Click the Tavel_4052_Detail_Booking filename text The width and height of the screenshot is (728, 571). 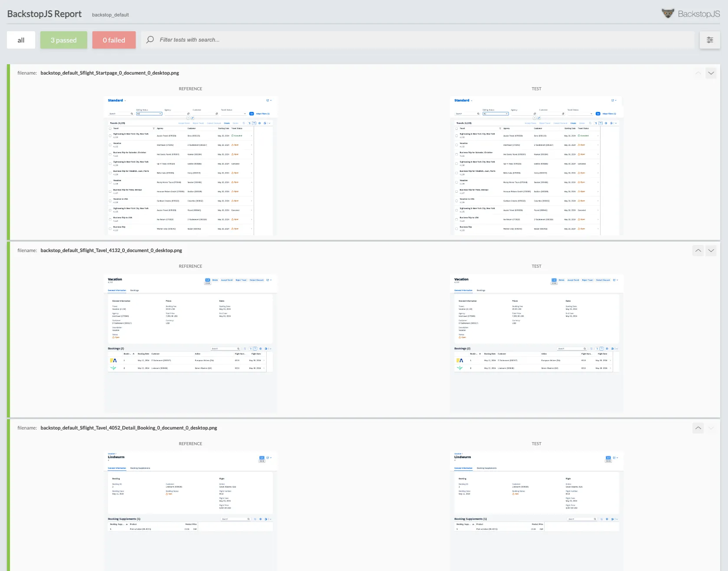point(129,428)
